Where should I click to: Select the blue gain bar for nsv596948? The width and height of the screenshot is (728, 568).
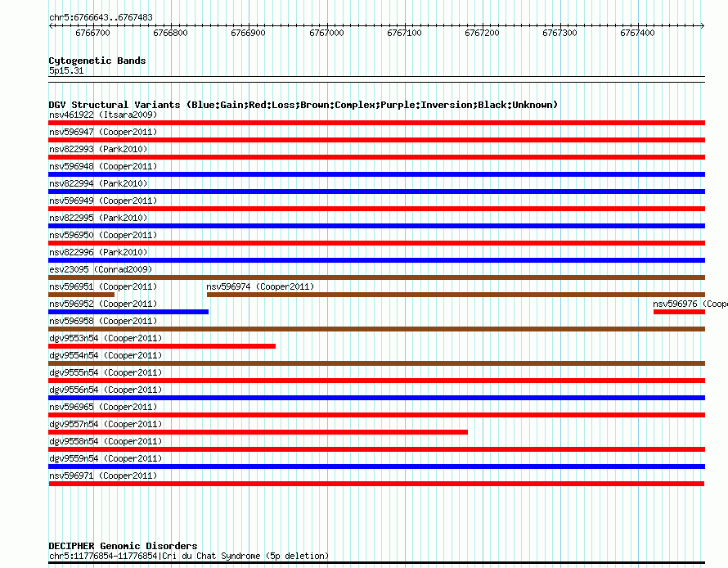pyautogui.click(x=376, y=174)
